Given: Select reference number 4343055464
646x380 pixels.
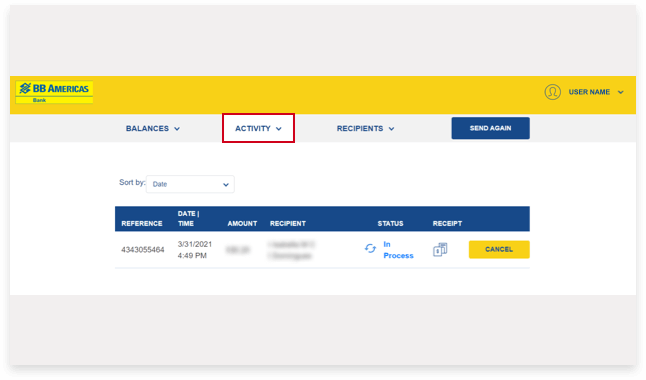Looking at the screenshot, I should [x=143, y=250].
